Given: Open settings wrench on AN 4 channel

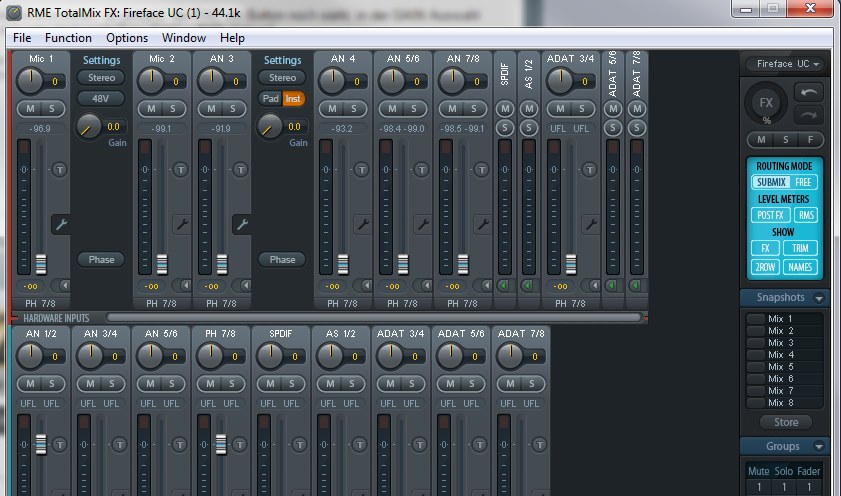Looking at the screenshot, I should [363, 224].
